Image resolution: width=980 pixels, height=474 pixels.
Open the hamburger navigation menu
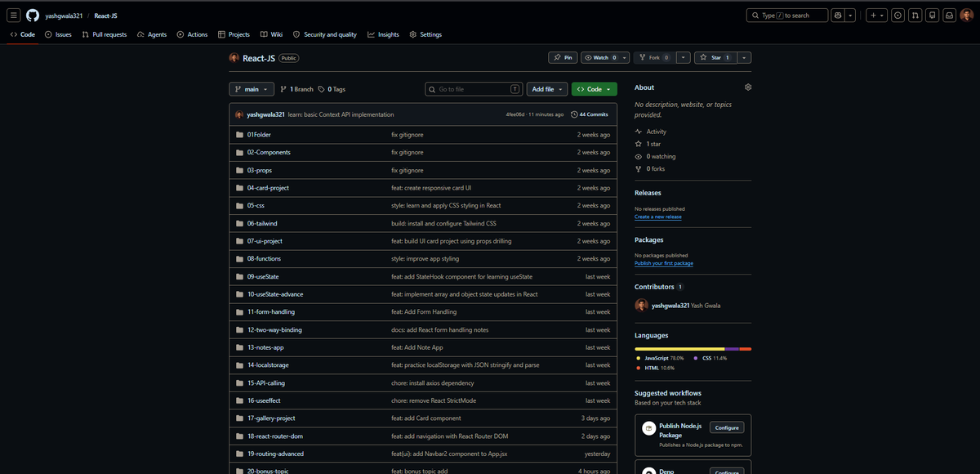point(15,16)
